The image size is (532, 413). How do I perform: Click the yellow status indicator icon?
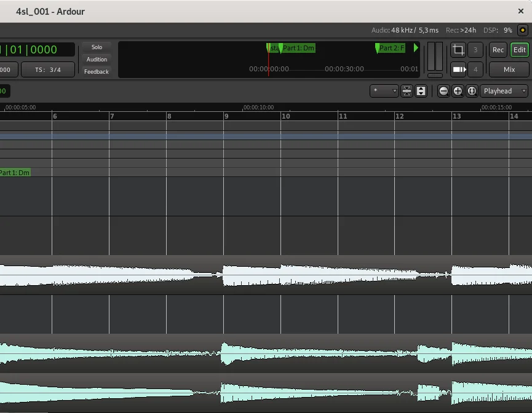(523, 30)
